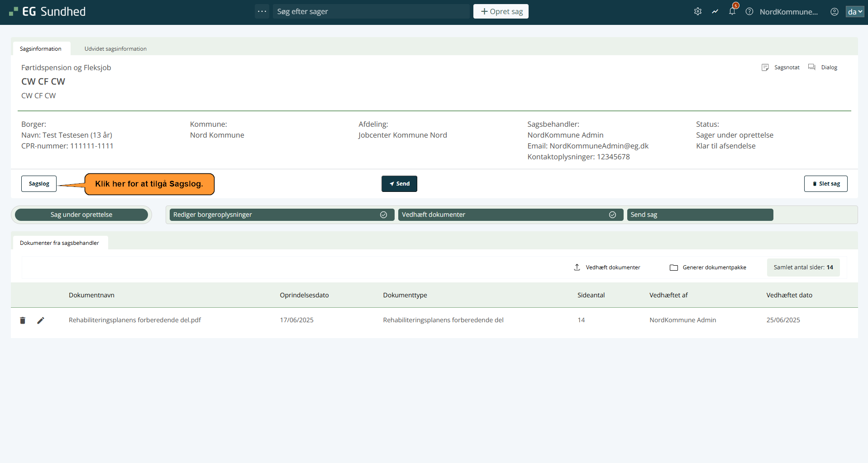Open the statistics trend line icon
Screen dimensions: 868x463
[715, 12]
